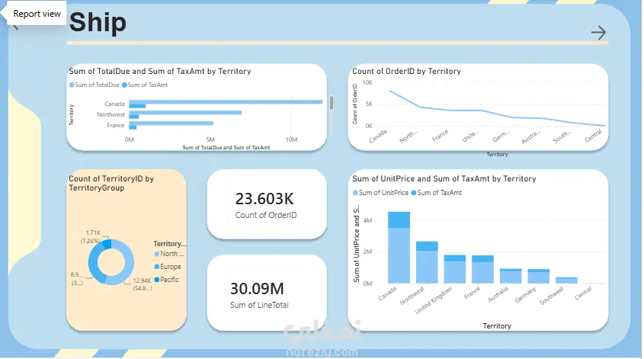Image resolution: width=644 pixels, height=359 pixels.
Task: Click the 12.94K donut data label
Action: coord(142,284)
